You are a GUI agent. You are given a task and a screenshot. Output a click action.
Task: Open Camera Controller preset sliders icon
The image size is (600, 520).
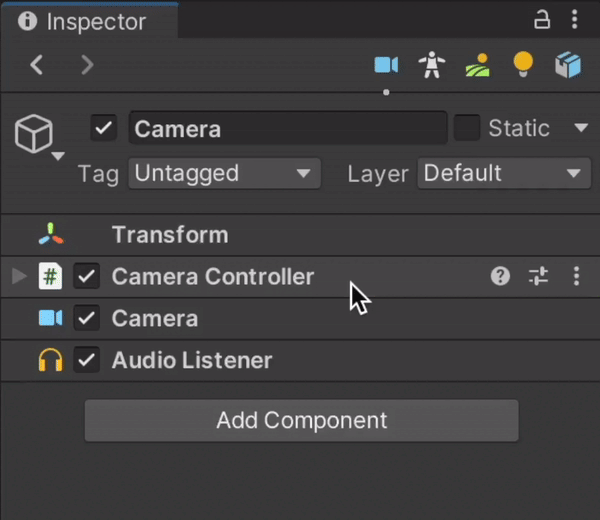[538, 277]
